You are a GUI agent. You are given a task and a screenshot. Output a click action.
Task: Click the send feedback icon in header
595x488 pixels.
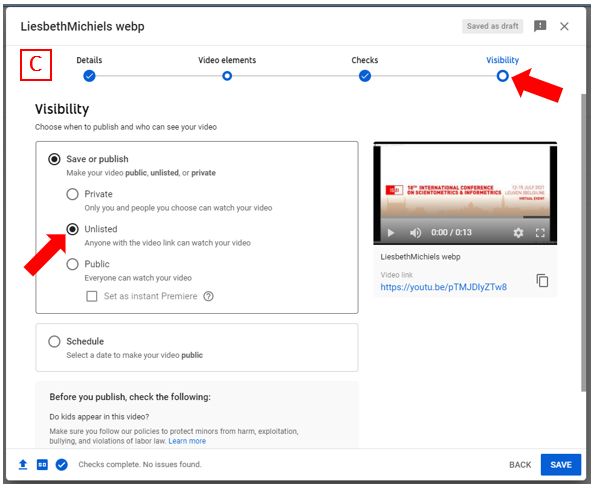pos(540,26)
